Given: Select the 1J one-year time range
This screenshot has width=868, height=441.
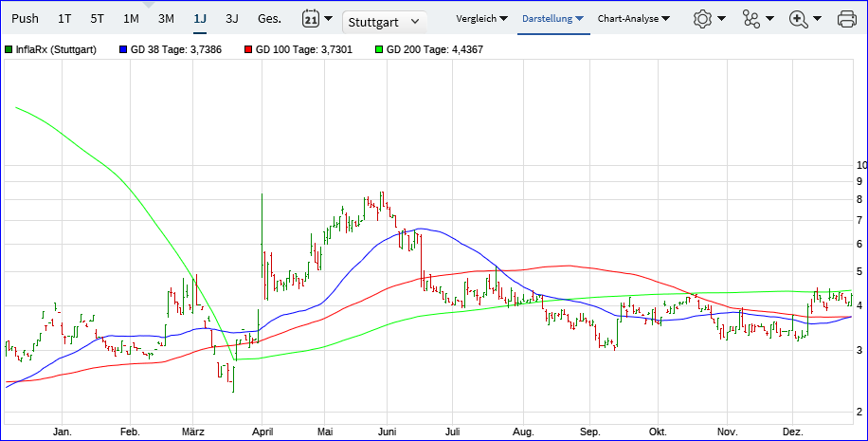Looking at the screenshot, I should pos(200,18).
